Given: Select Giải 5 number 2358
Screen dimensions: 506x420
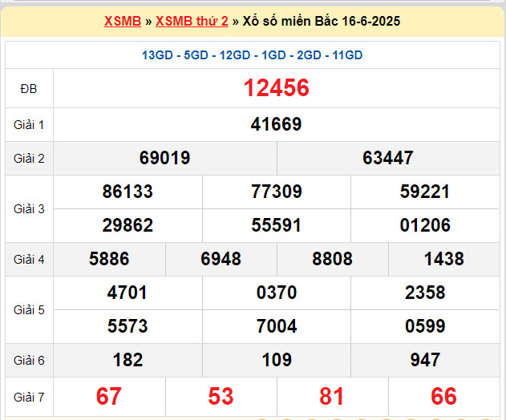Looking at the screenshot, I should (x=425, y=293).
